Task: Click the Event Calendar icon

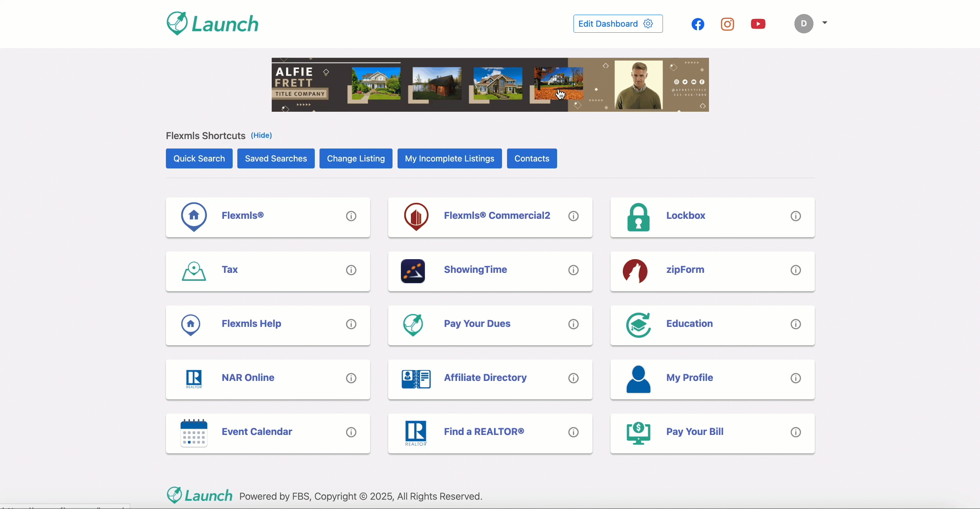Action: (194, 433)
